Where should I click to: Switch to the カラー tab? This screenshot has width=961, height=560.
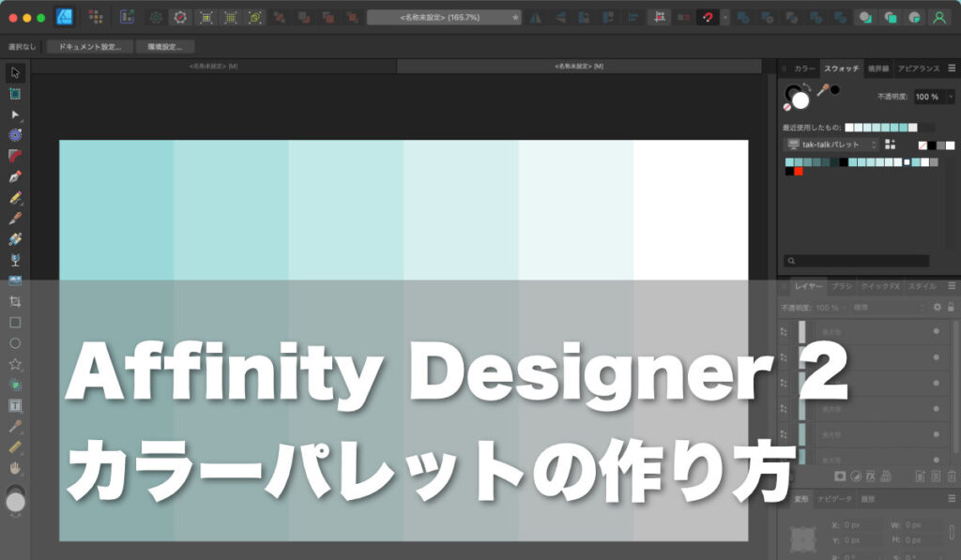[x=804, y=68]
